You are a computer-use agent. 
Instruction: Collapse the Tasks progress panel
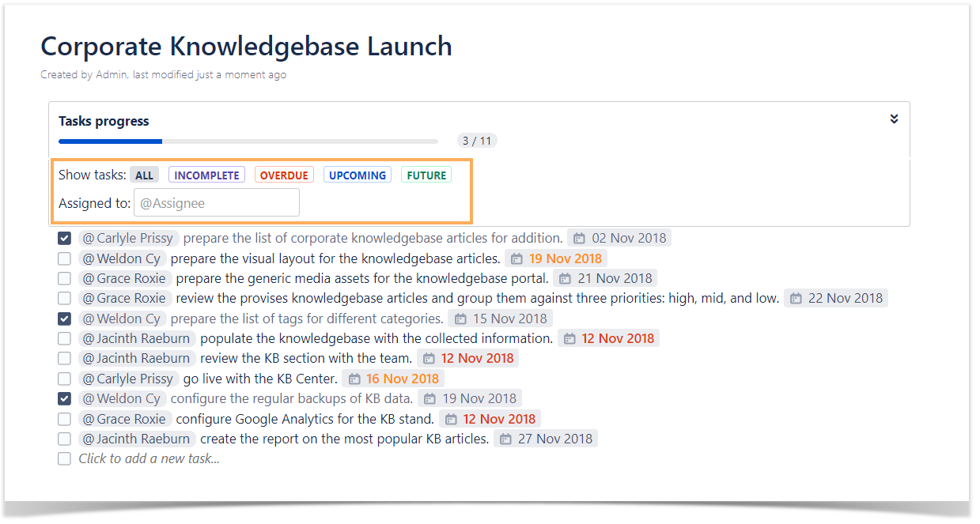pyautogui.click(x=894, y=119)
